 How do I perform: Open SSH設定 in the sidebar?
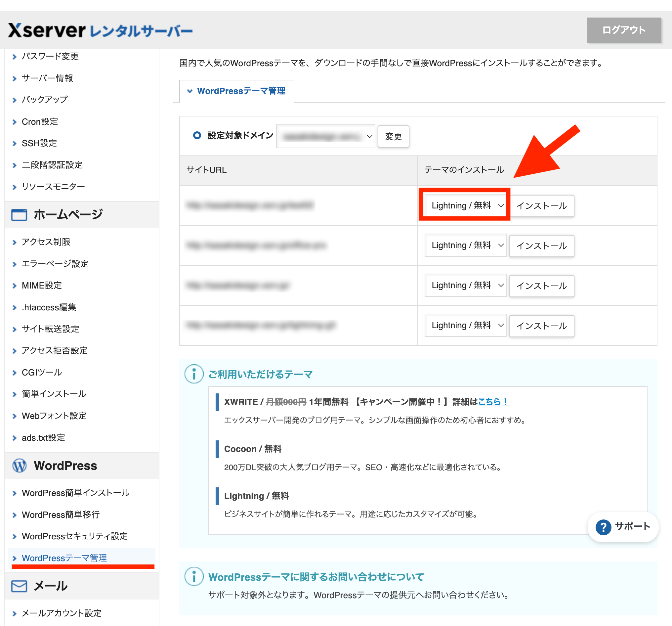(x=39, y=143)
